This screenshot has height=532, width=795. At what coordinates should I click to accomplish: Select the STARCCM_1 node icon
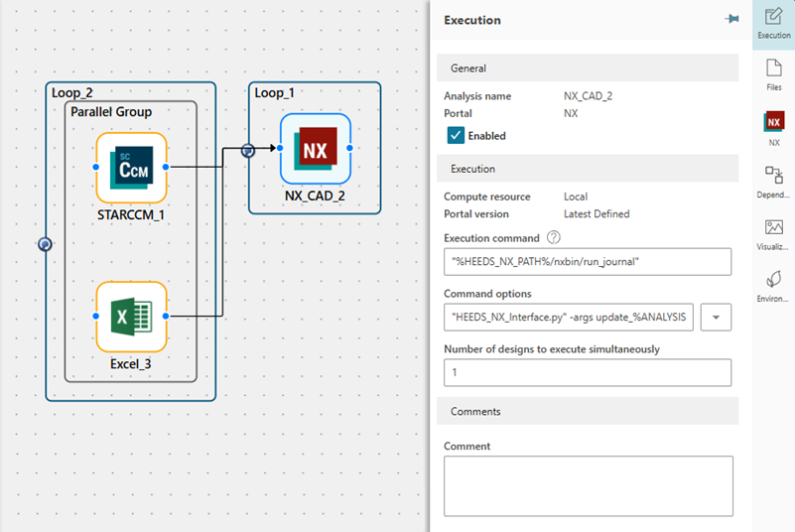(x=132, y=167)
